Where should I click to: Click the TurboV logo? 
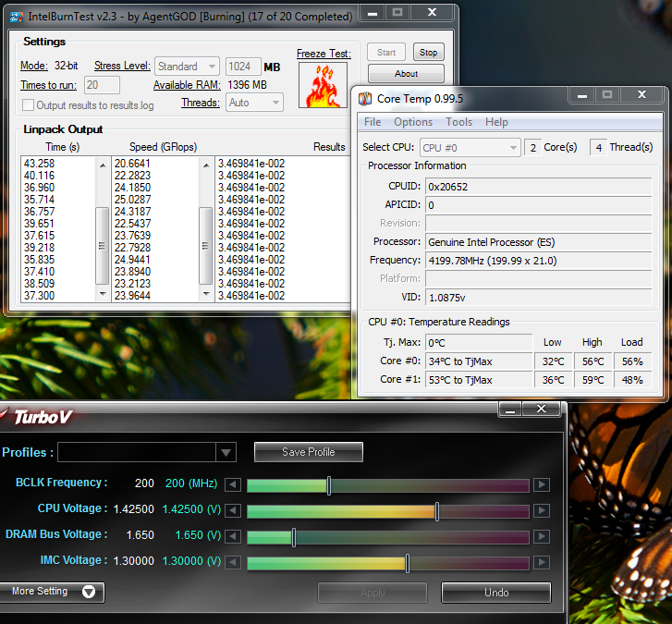(42, 417)
